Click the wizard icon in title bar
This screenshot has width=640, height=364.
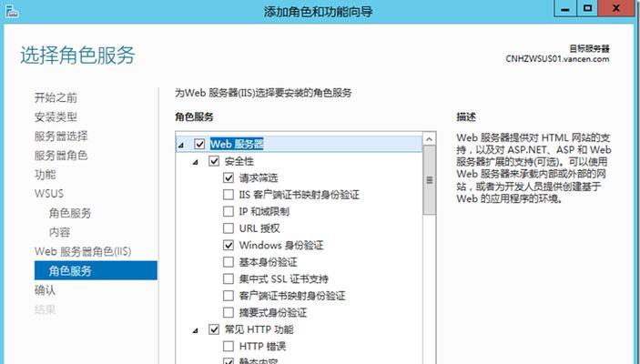tap(12, 12)
